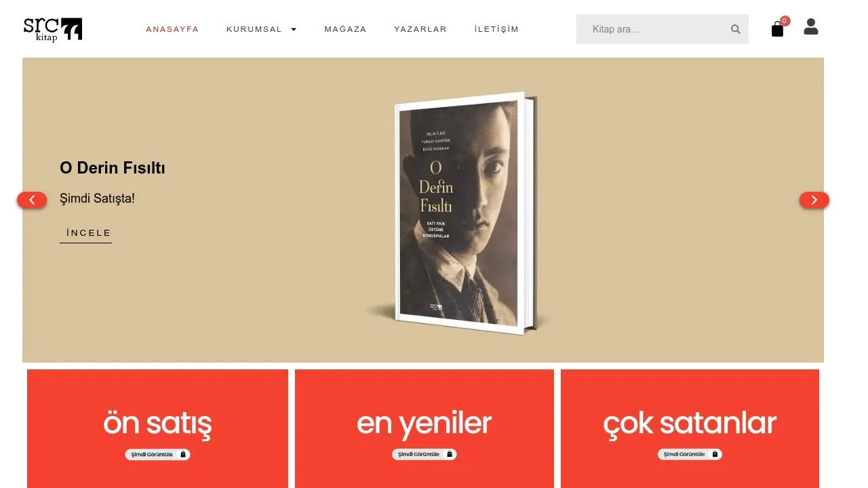Go to the next slide arrow
This screenshot has width=868, height=488.
coord(814,200)
